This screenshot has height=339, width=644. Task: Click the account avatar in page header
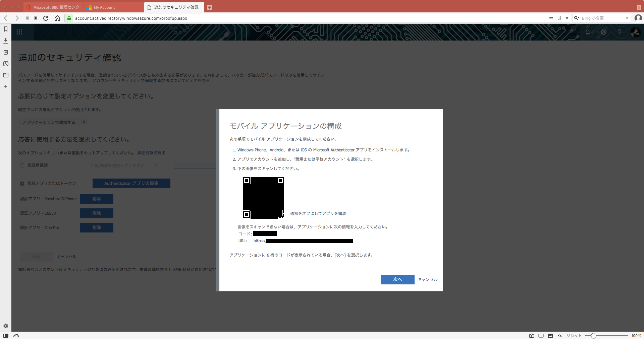[x=636, y=32]
